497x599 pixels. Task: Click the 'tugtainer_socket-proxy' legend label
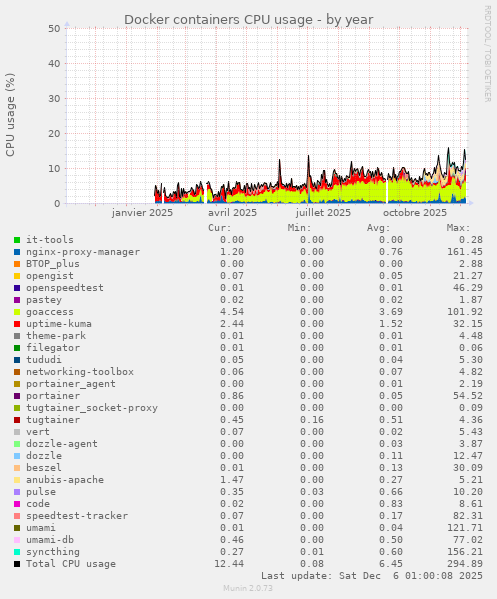pos(92,408)
